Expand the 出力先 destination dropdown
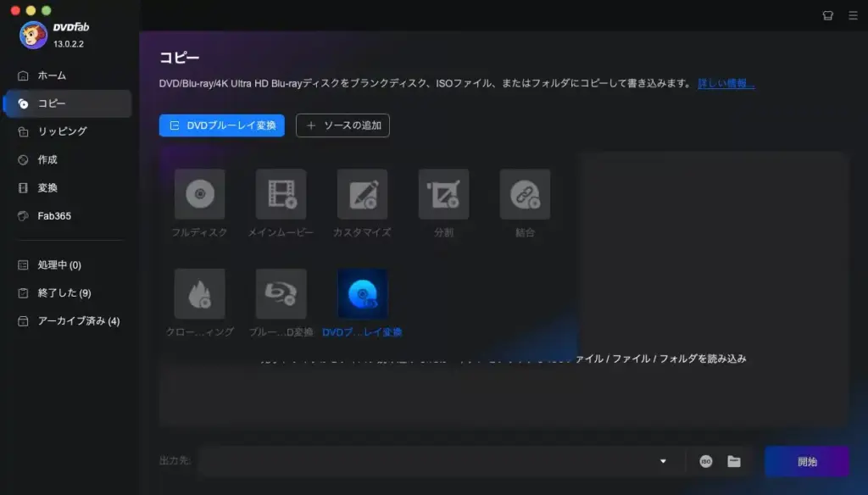 (x=662, y=462)
